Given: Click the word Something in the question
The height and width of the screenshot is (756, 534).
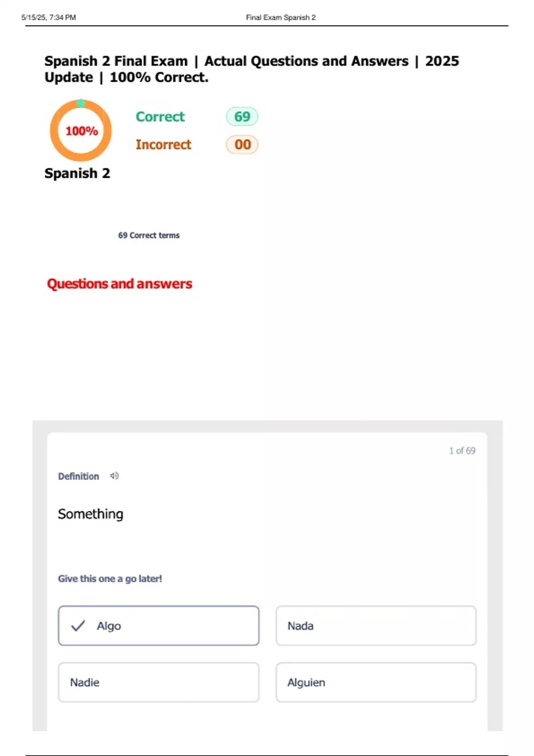Looking at the screenshot, I should pos(91,514).
